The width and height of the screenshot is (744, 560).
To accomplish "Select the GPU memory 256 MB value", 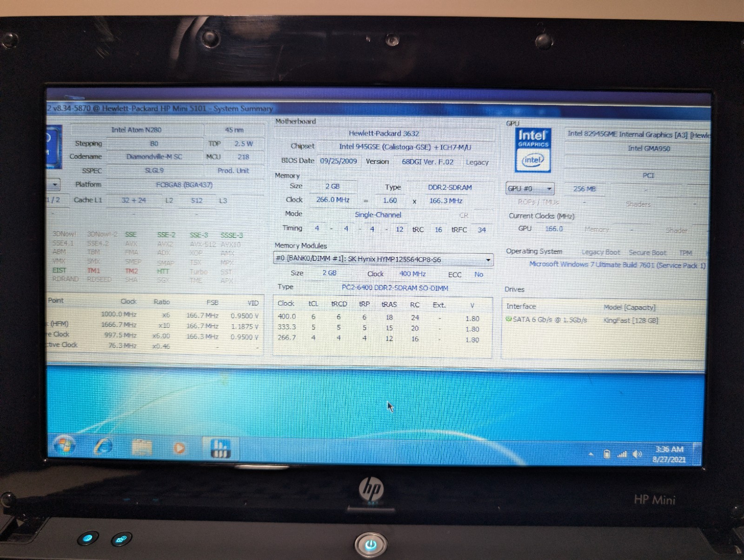I will coord(585,189).
